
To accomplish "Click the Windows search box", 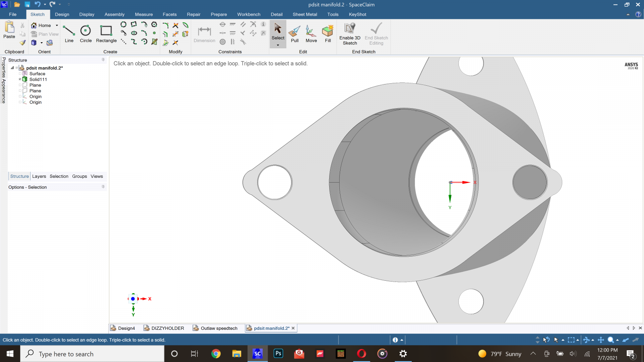I will click(93, 354).
